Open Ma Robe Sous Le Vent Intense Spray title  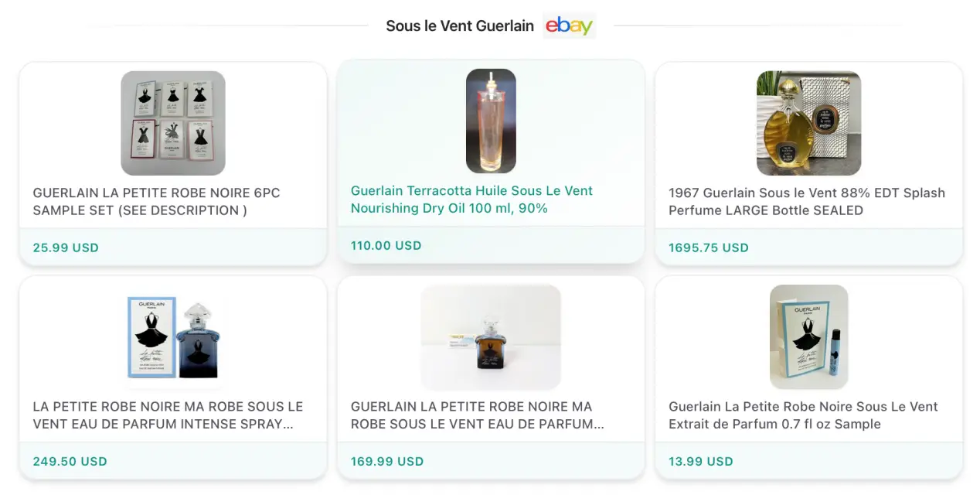[168, 415]
